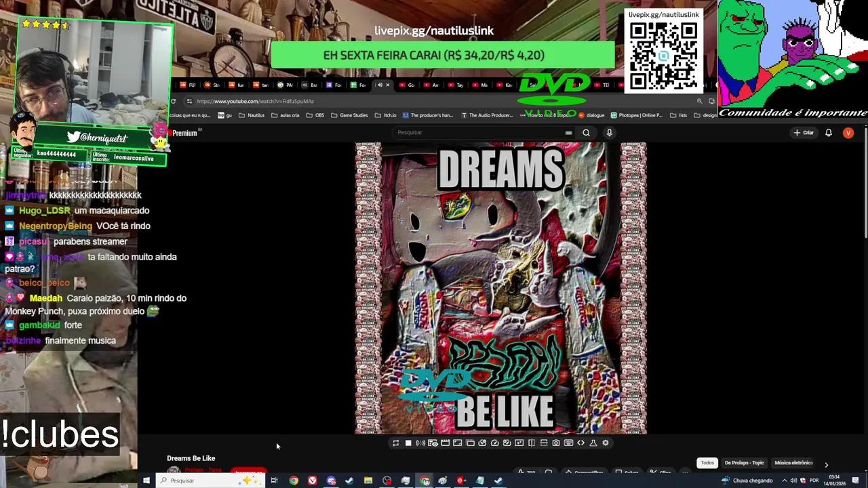The image size is (868, 488).
Task: Open the keyboard shortcuts icon in the toolbar
Action: click(568, 443)
